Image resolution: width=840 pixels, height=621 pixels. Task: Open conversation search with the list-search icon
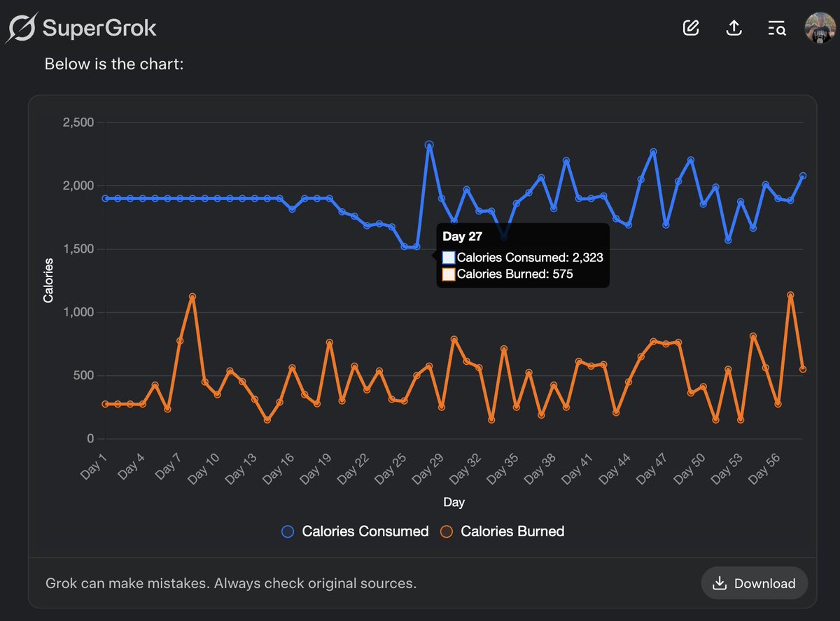pyautogui.click(x=776, y=29)
